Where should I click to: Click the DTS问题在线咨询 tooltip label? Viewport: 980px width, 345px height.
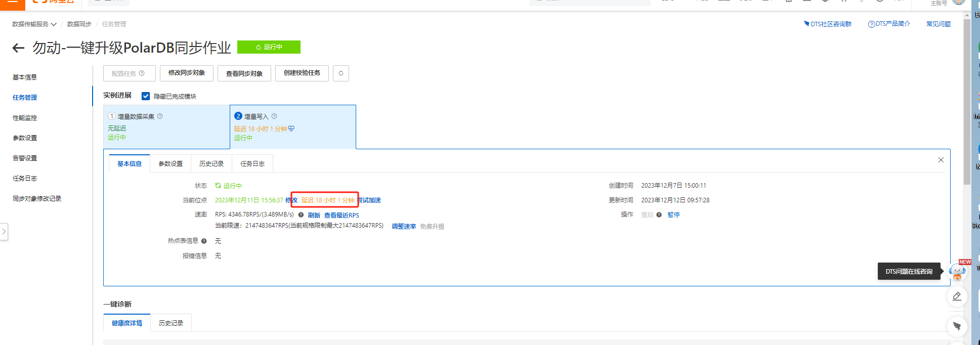pyautogui.click(x=909, y=272)
